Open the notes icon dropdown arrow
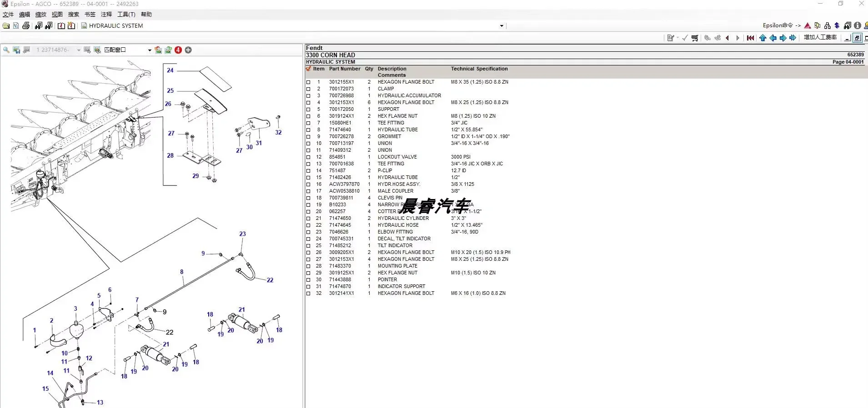The height and width of the screenshot is (408, 868). pyautogui.click(x=677, y=38)
